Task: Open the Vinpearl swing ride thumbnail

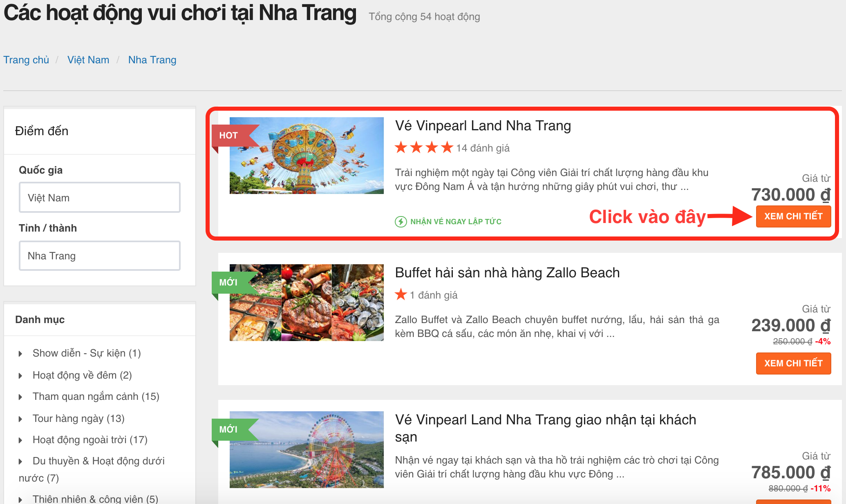Action: pyautogui.click(x=307, y=156)
